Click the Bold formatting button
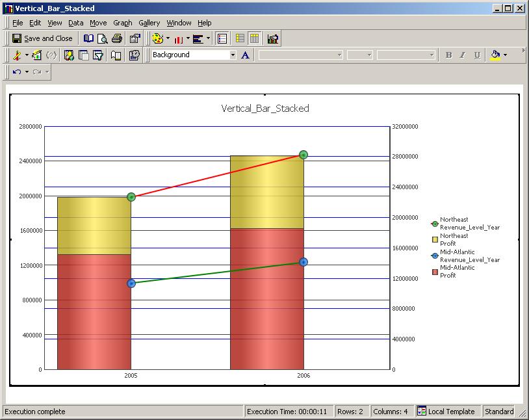The image size is (529, 420). click(448, 55)
